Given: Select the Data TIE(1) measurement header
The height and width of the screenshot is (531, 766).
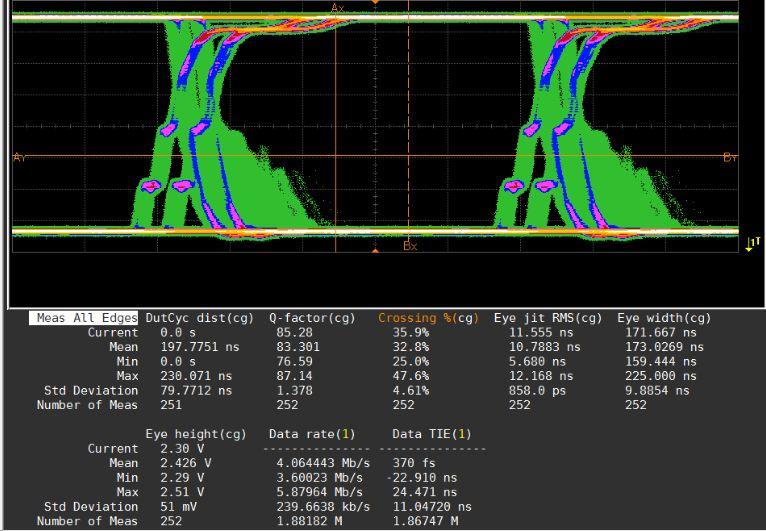Looking at the screenshot, I should click(x=432, y=434).
